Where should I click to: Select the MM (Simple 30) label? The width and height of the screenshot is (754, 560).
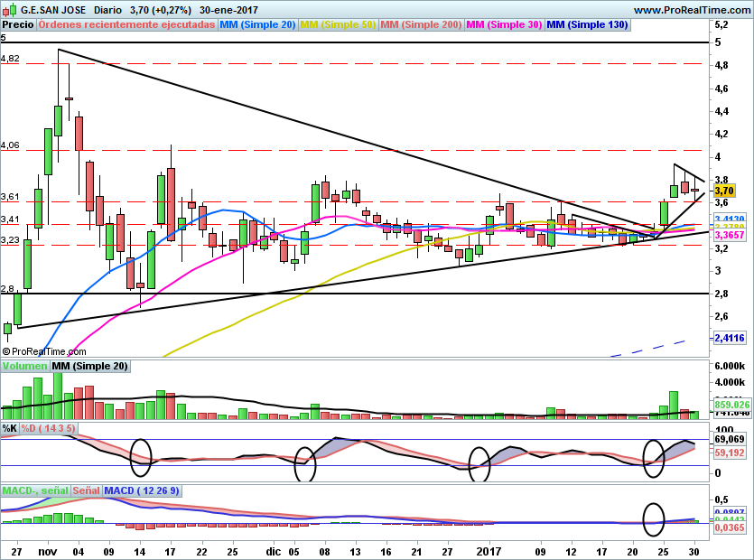tap(504, 24)
